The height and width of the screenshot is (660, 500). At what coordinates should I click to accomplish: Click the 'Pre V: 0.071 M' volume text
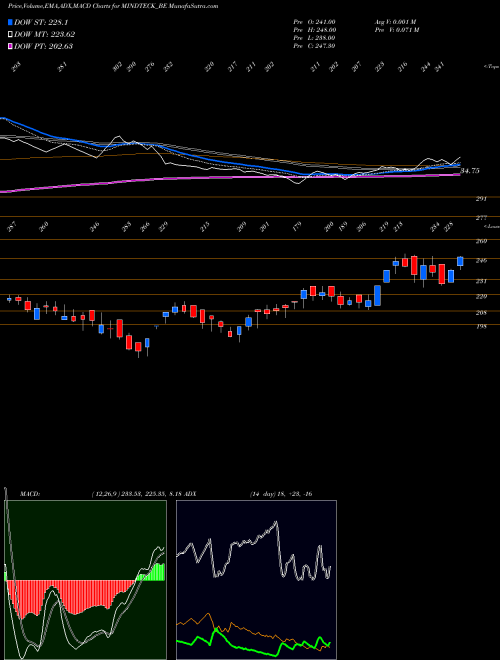[x=396, y=30]
